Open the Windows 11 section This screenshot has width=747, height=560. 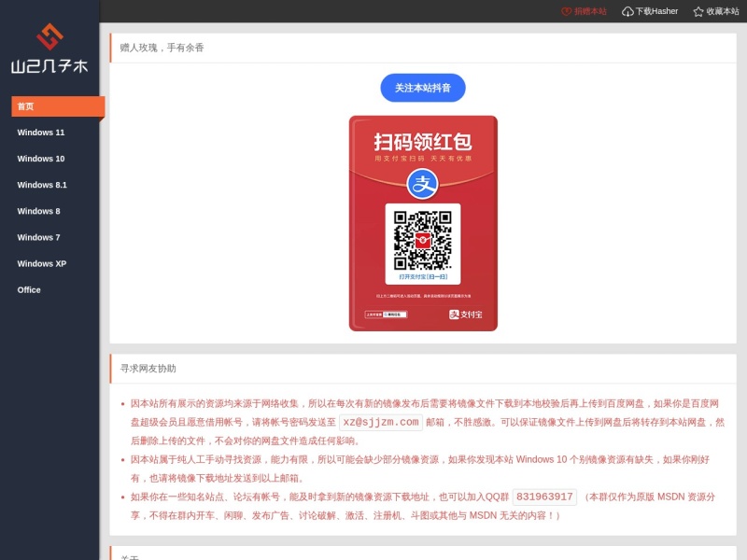coord(41,133)
